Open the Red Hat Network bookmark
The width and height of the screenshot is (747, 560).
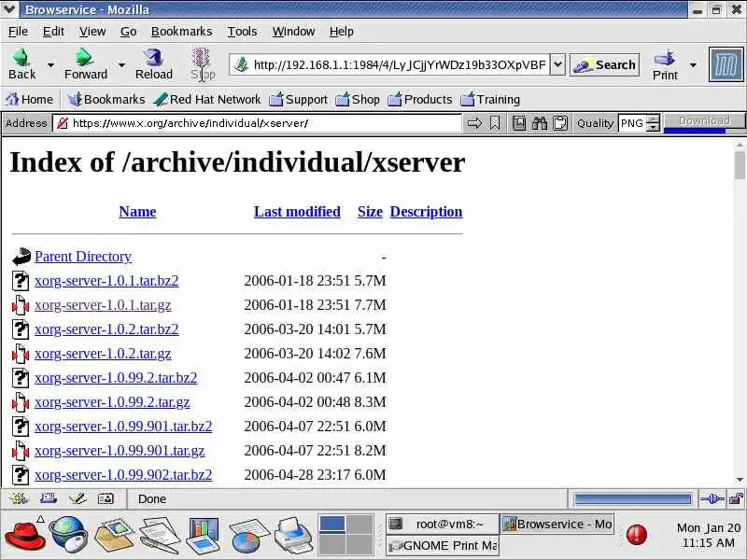[207, 99]
